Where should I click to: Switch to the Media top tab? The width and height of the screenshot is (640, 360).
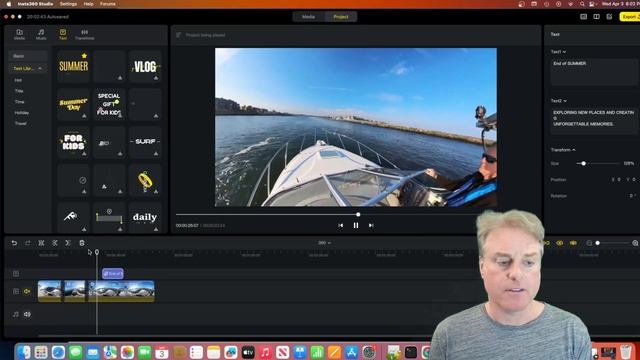pyautogui.click(x=308, y=17)
